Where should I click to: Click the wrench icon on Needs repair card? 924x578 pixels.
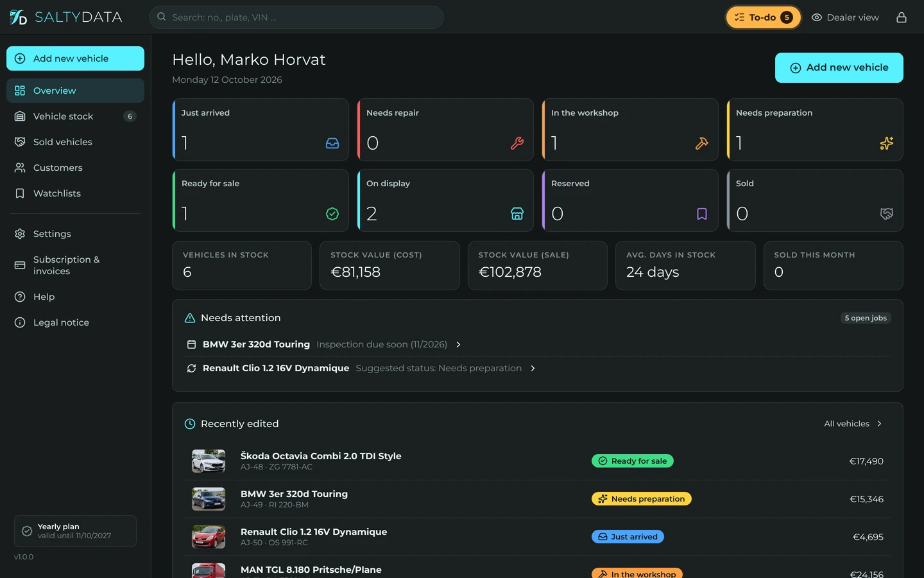point(517,143)
